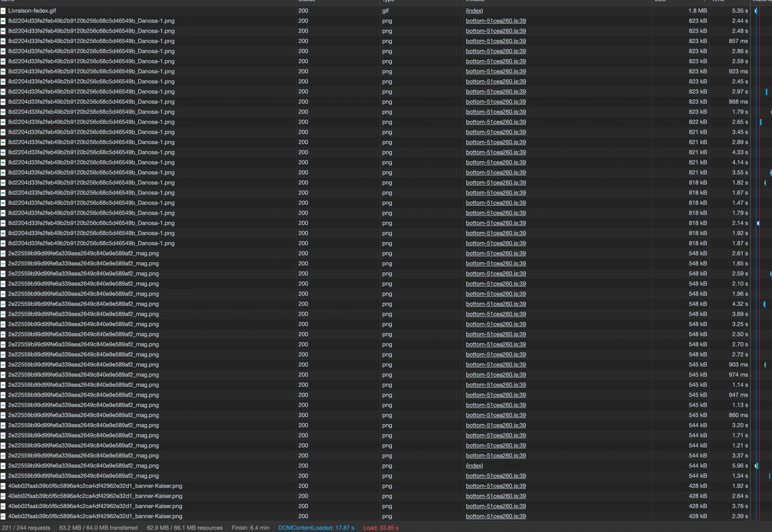Screen dimensions: 772x532
Task: Click the Finish: 6.4 min status entry
Action: [250, 528]
